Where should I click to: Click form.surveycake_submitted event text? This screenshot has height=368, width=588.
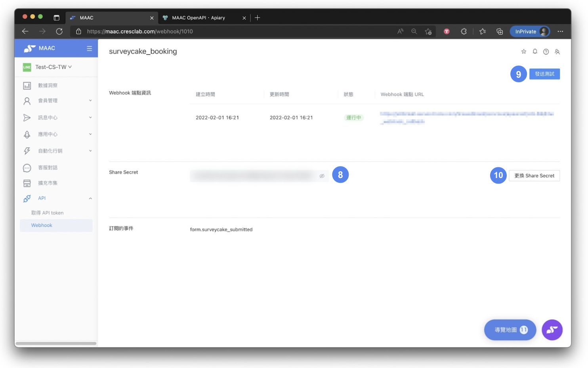point(221,230)
